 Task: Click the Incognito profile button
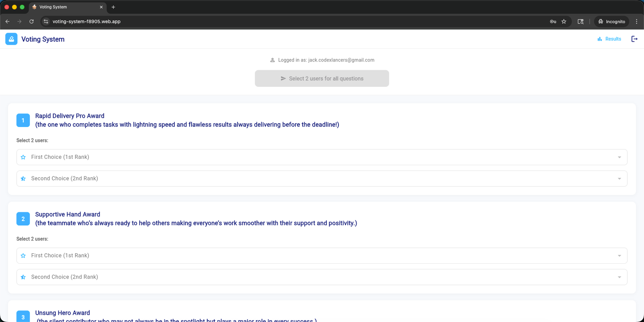[x=611, y=22]
